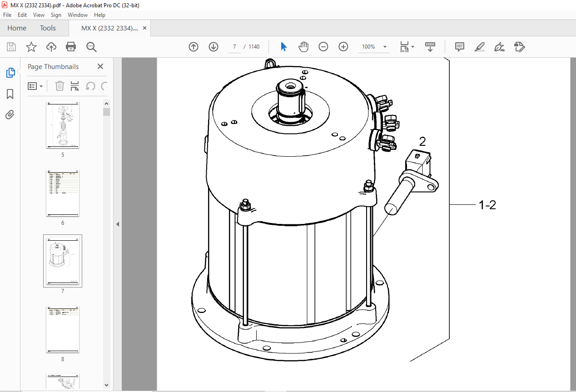
Task: Open the View menu
Action: (39, 15)
